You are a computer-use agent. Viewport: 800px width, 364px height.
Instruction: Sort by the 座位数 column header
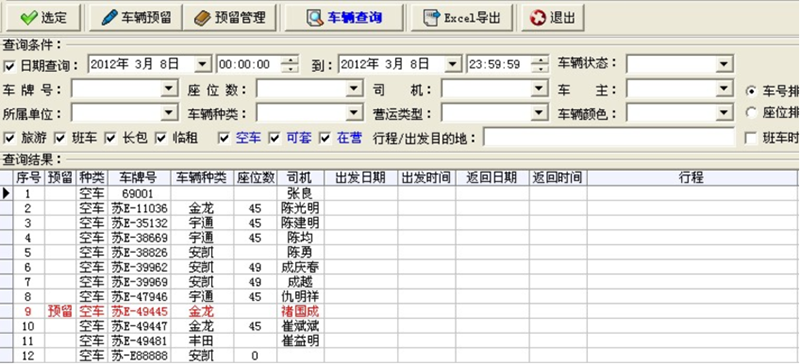pyautogui.click(x=256, y=178)
